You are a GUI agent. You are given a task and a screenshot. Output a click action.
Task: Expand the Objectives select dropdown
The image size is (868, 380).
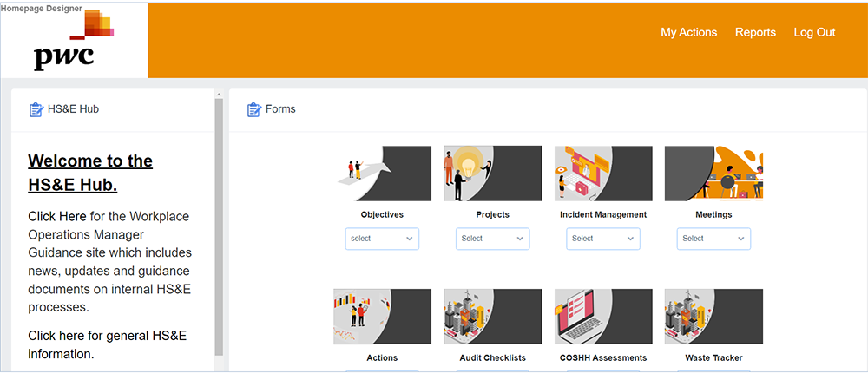(382, 239)
